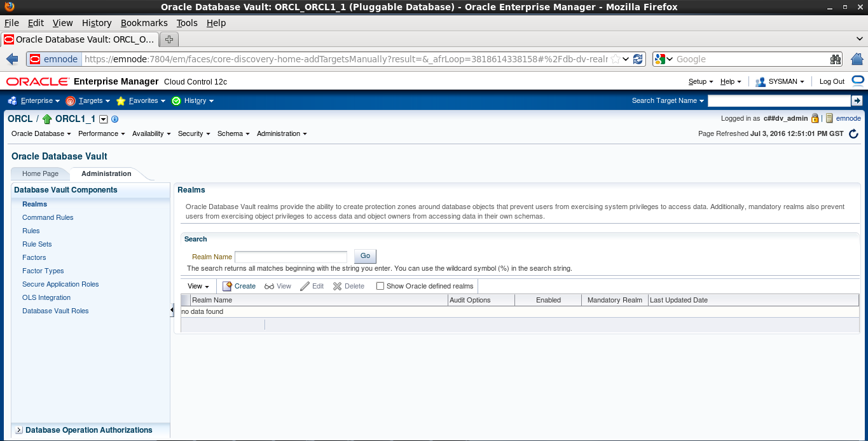Click the Oracle O accessibility icon near Log Out

[858, 81]
